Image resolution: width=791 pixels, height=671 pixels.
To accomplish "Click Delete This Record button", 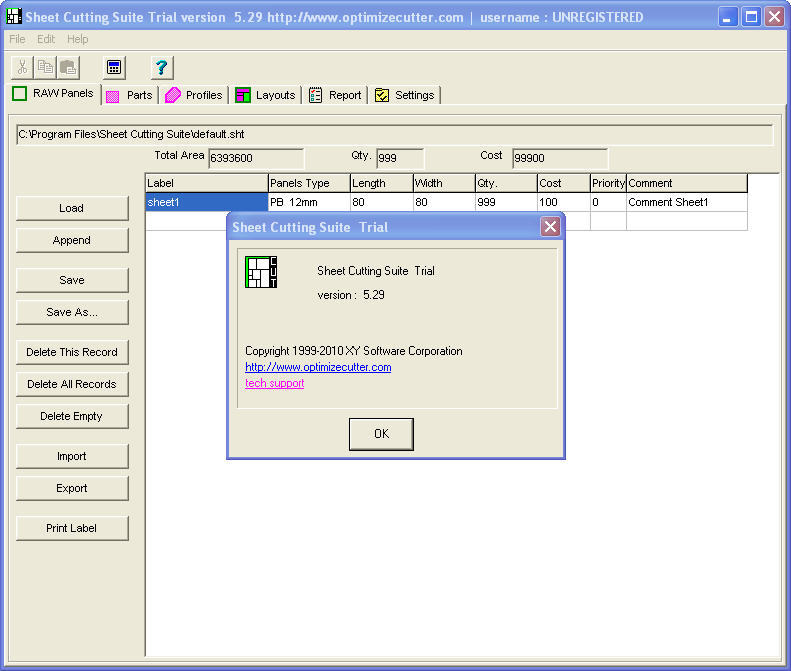I will pyautogui.click(x=72, y=352).
